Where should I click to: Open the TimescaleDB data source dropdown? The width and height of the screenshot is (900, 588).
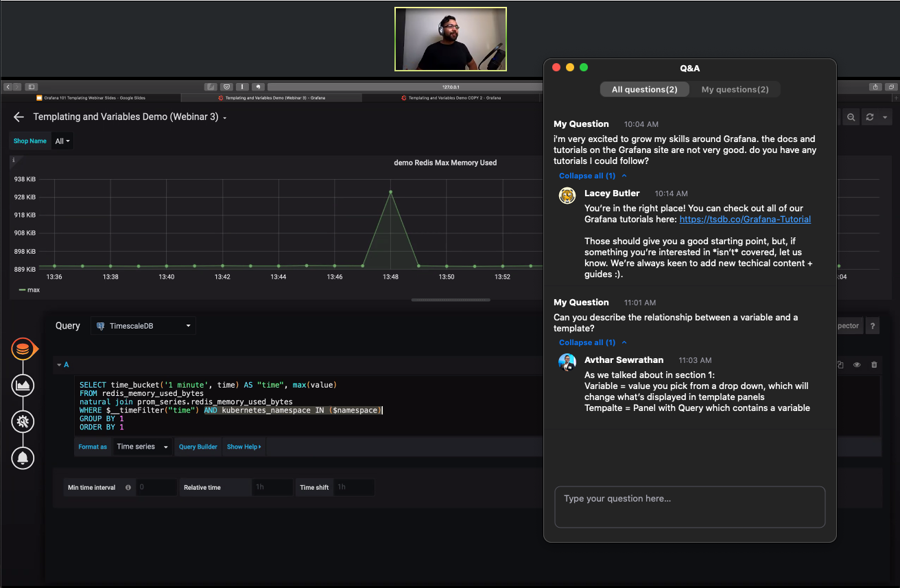tap(143, 326)
